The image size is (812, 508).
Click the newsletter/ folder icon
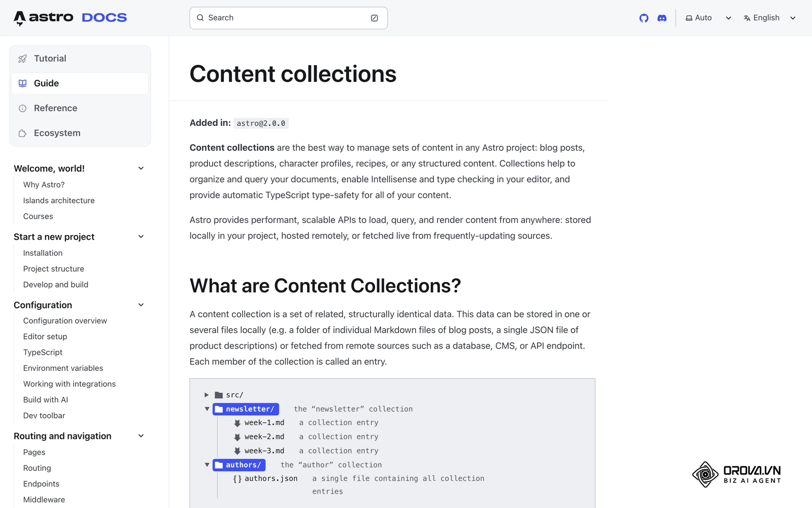tap(219, 409)
